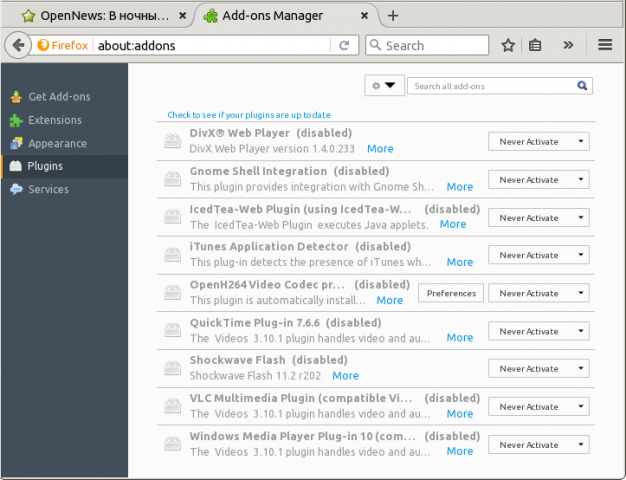Show more toolbar items via overflow chevron

tap(569, 45)
